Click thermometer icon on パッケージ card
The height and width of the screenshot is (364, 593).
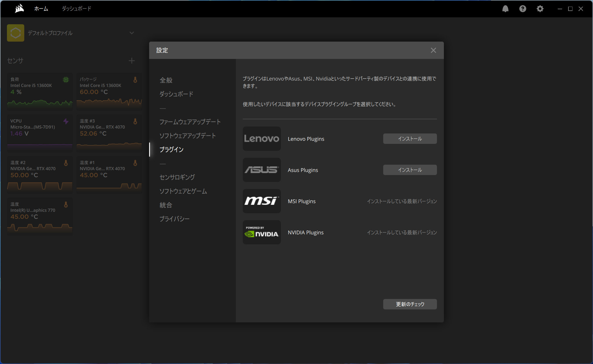(135, 80)
